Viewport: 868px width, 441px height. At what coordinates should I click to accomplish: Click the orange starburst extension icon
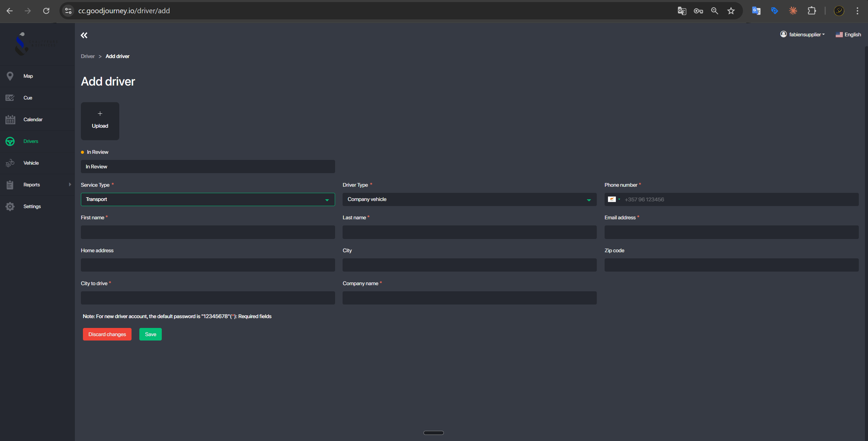793,11
